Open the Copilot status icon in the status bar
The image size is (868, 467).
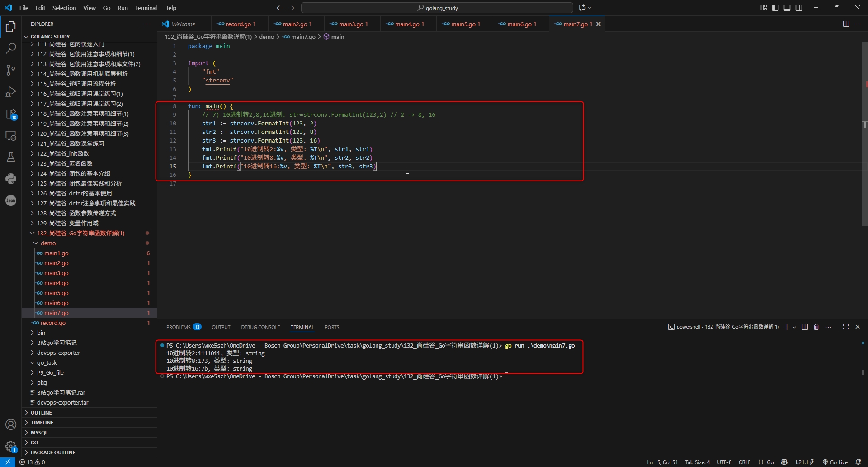click(x=784, y=462)
